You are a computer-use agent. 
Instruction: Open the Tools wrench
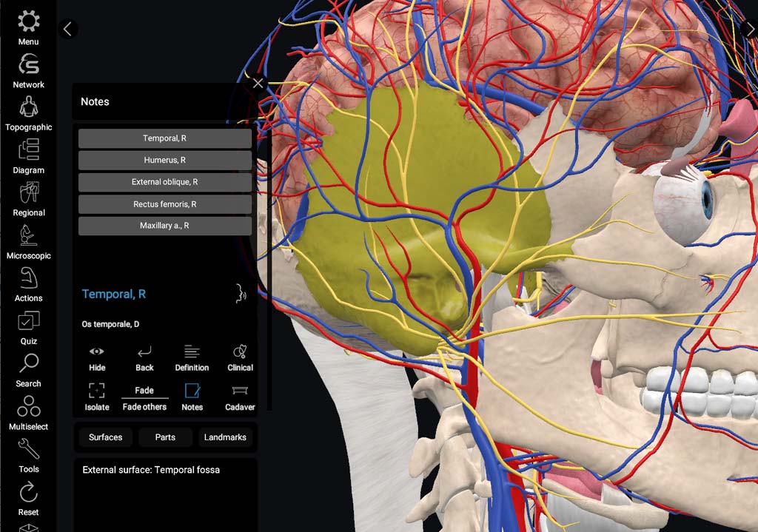[29, 456]
